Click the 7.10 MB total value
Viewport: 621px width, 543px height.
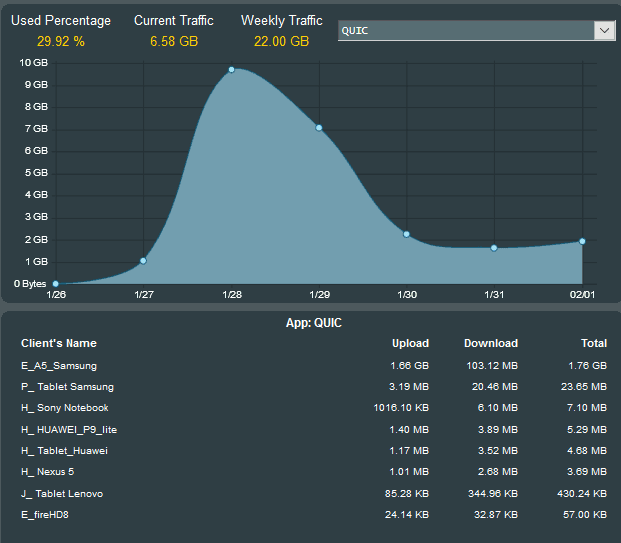pos(587,408)
